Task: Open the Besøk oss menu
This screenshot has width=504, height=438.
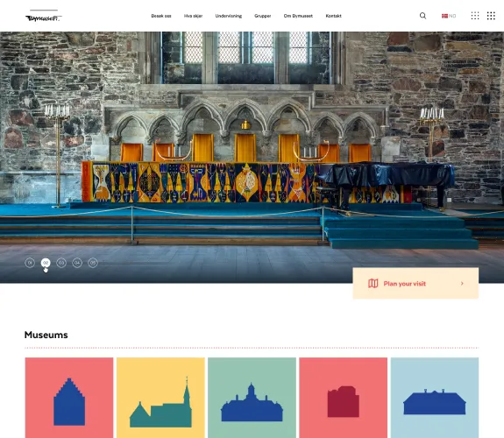Action: point(161,16)
